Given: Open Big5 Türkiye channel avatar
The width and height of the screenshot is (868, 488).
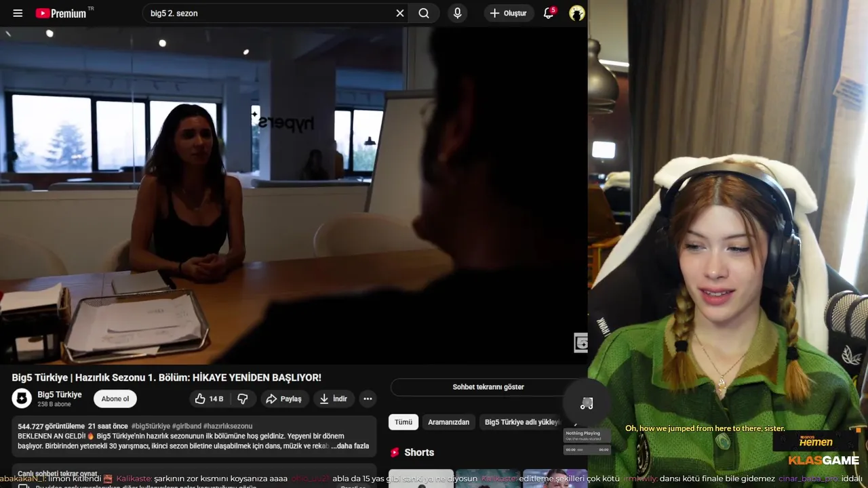Looking at the screenshot, I should [x=22, y=399].
